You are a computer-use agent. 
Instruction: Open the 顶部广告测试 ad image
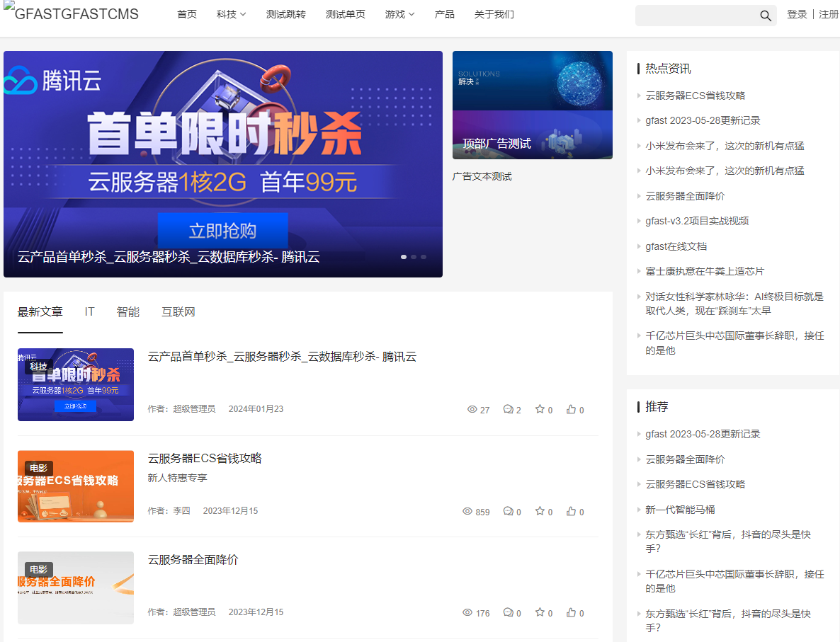point(532,105)
